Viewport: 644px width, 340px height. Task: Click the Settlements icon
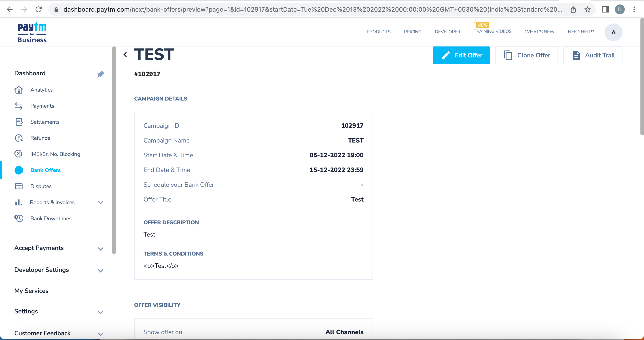[x=19, y=122]
